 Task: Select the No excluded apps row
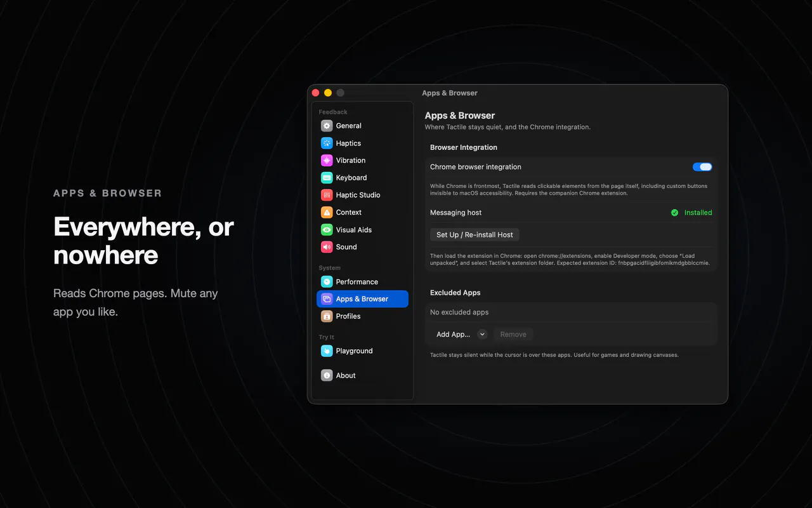[x=571, y=312]
